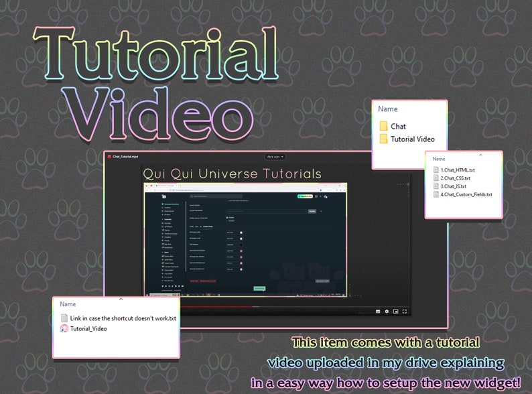Switch video to miniplayer mode
Viewport: 532px width, 394px height.
[x=395, y=312]
